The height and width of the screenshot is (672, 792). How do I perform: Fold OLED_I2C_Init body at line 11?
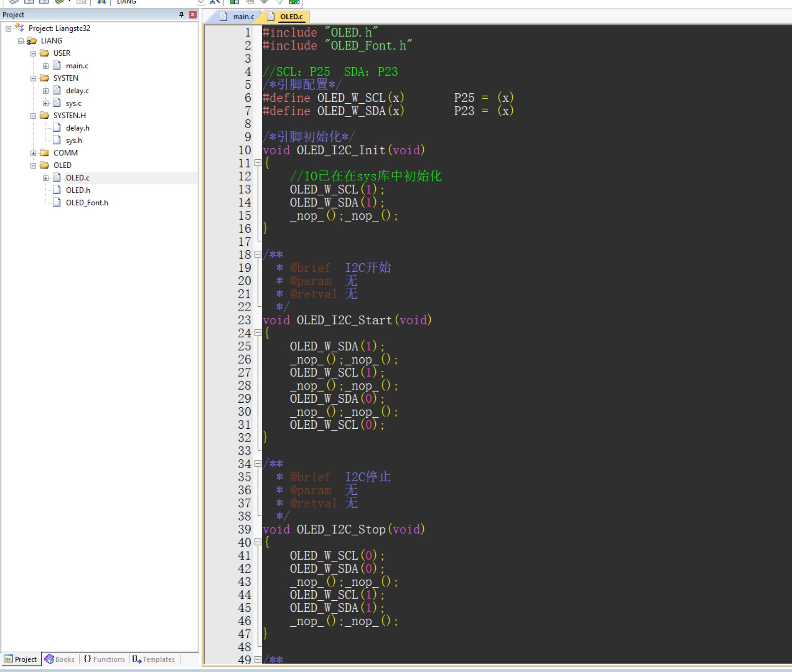coord(258,163)
